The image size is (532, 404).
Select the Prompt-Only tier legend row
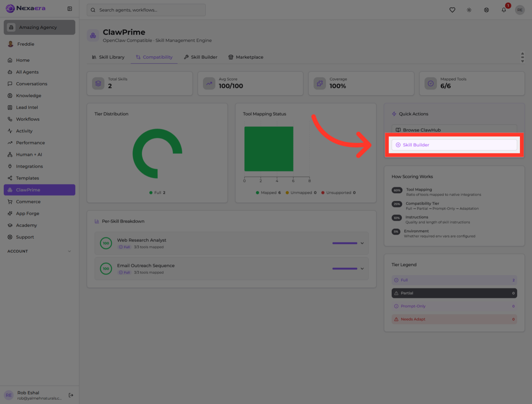(454, 306)
